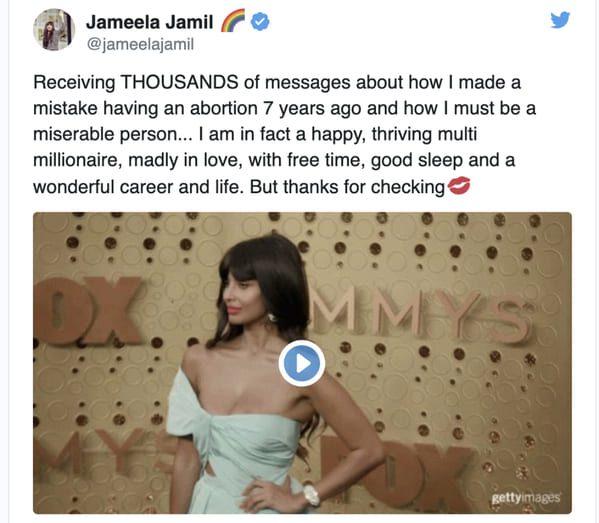599x523 pixels.
Task: Click the blue verified badge
Action: point(260,22)
